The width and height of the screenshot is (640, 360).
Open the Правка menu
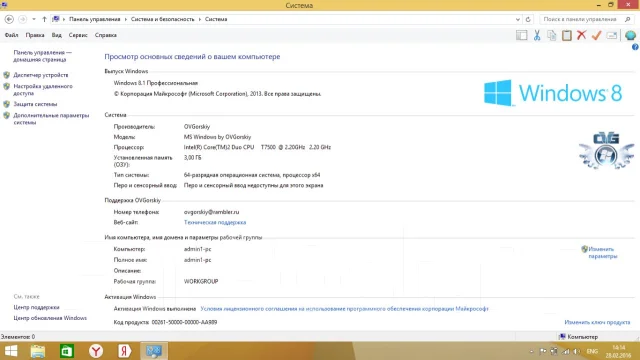[x=35, y=35]
